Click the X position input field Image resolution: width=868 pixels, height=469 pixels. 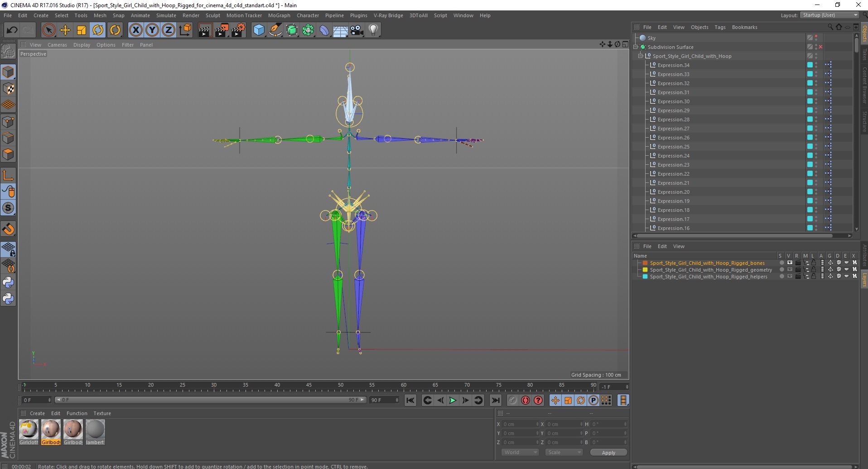(520, 424)
